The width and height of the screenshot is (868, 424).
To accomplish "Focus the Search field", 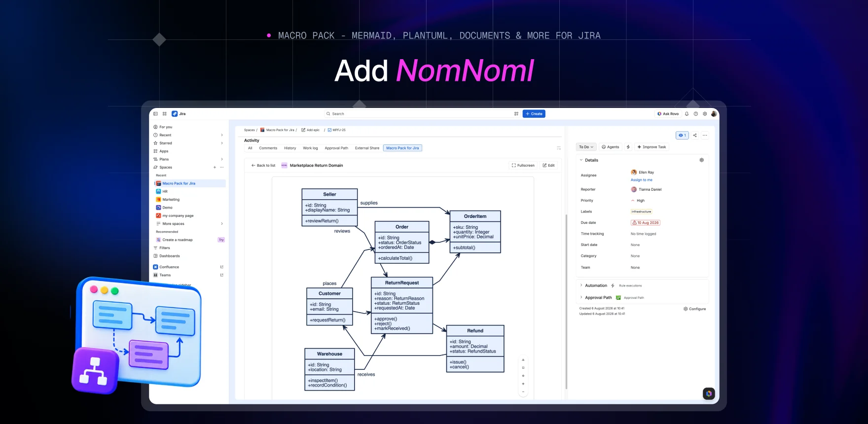I will (422, 114).
